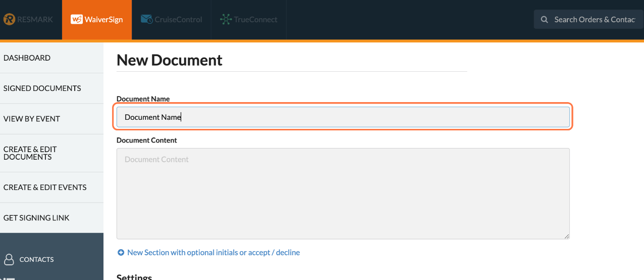Click the Document Name field label
This screenshot has width=644, height=280.
click(x=143, y=99)
